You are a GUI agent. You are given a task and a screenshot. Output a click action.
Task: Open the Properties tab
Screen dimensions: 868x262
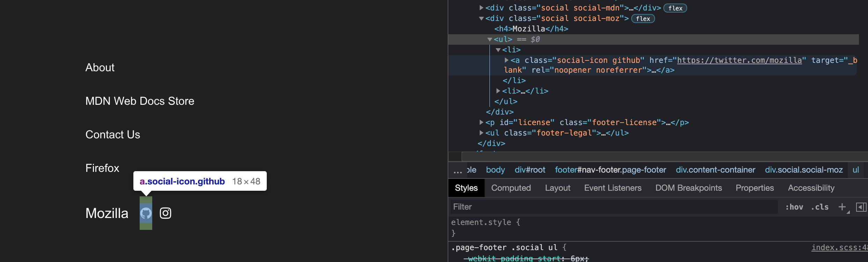[755, 188]
